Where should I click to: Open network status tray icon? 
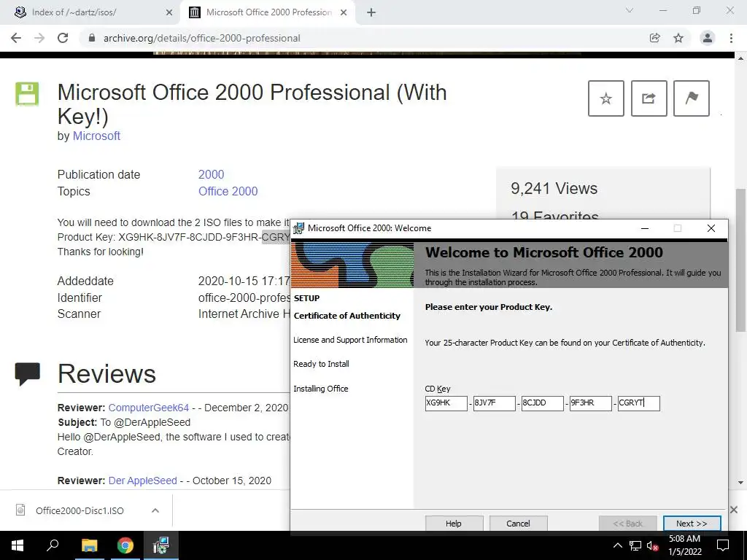pyautogui.click(x=635, y=545)
